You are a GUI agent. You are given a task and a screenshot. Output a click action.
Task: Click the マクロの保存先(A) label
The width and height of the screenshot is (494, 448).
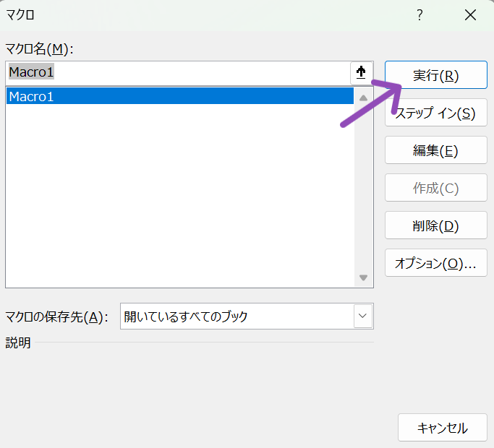click(x=56, y=316)
